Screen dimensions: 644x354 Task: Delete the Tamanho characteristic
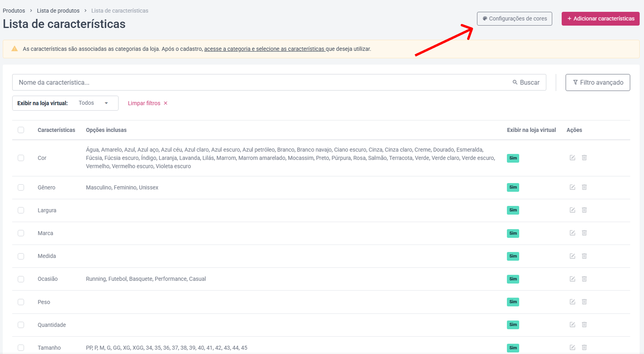(585, 347)
